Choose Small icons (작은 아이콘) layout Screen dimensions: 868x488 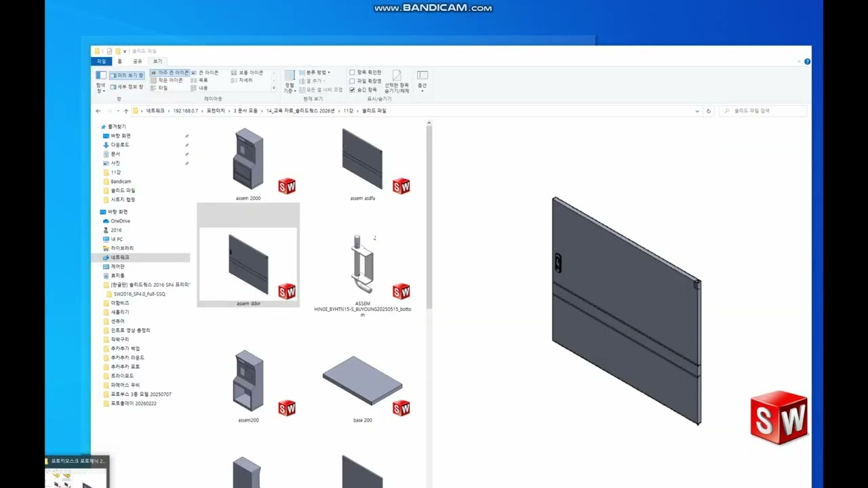click(167, 80)
